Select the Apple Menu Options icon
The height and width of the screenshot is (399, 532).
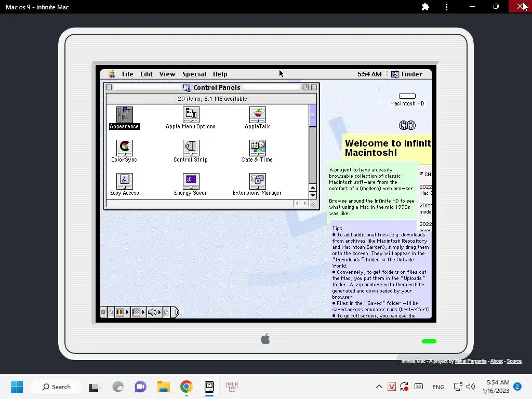[191, 115]
